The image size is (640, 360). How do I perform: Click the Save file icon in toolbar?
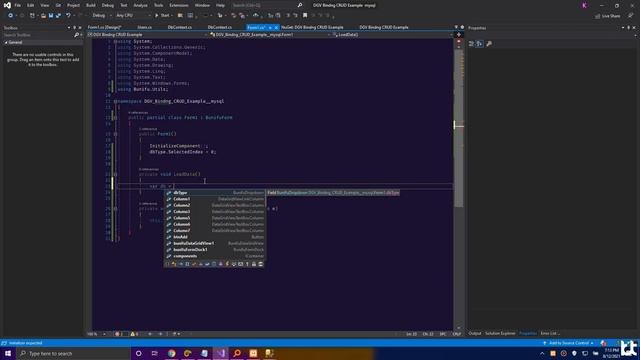coord(51,16)
